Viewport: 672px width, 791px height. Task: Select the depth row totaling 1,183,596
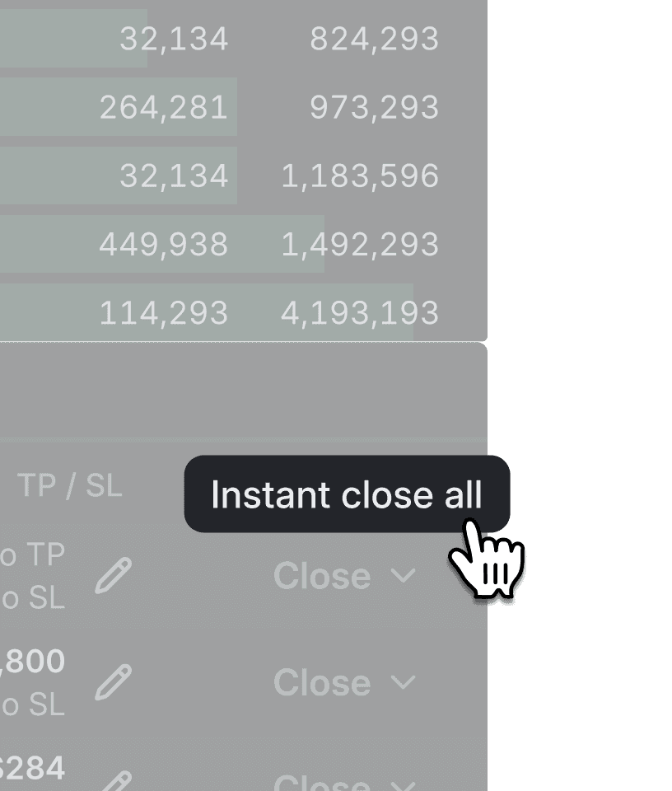[358, 175]
